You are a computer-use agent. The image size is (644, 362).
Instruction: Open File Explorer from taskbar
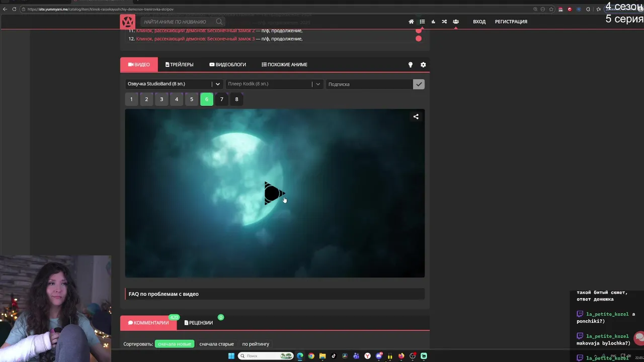pyautogui.click(x=323, y=356)
